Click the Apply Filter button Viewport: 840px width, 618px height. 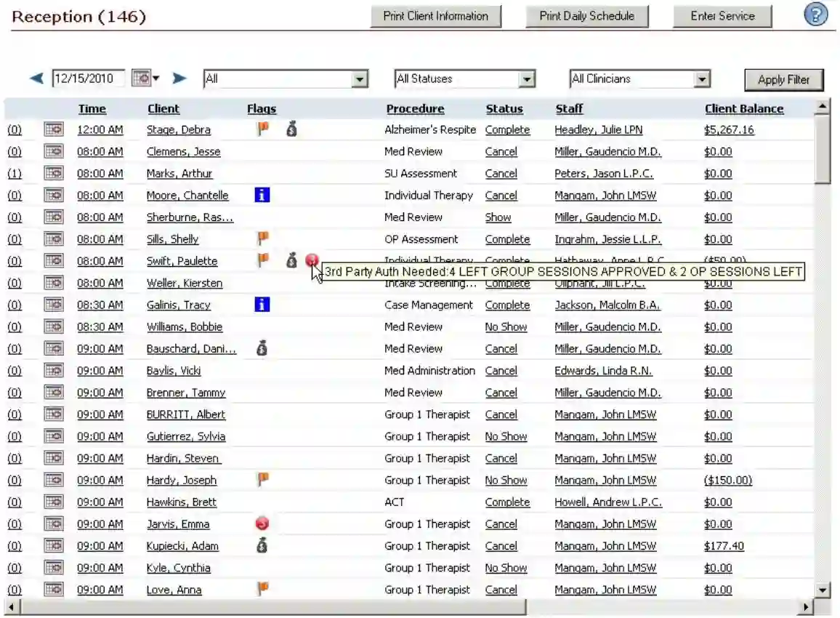(x=783, y=79)
